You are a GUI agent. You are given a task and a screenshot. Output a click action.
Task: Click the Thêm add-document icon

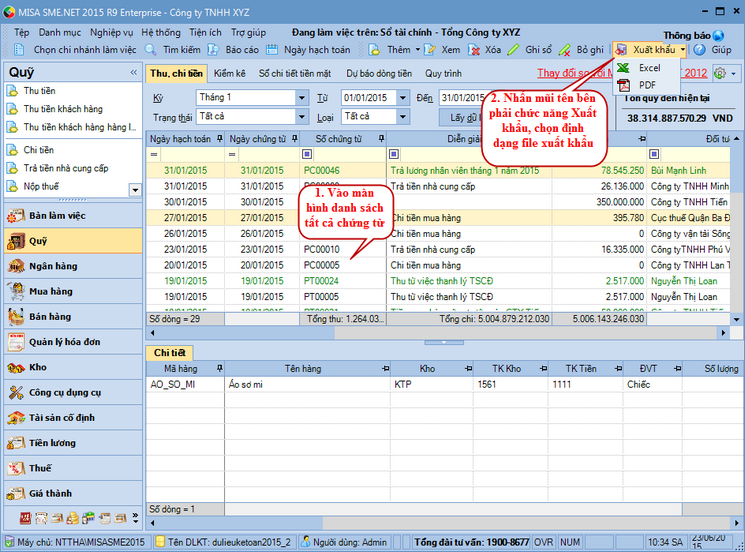[x=374, y=49]
